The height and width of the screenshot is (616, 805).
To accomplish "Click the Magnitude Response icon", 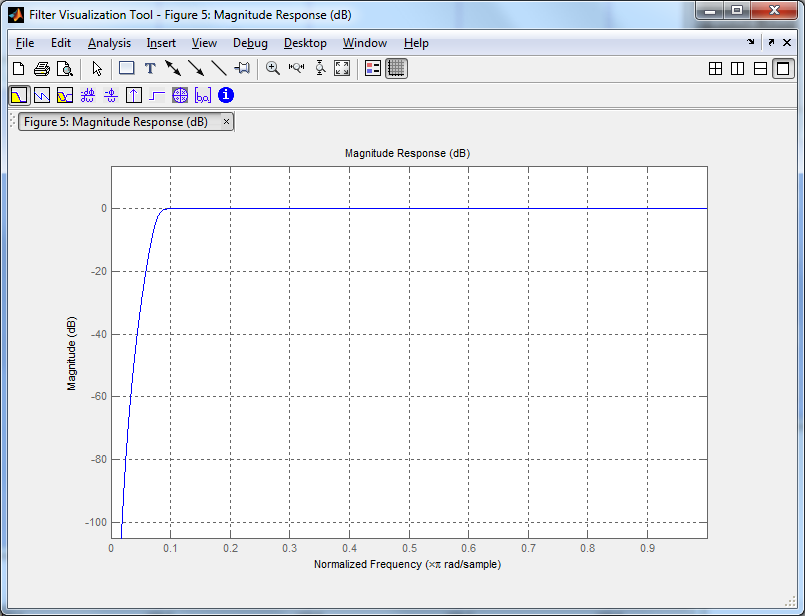I will point(19,95).
